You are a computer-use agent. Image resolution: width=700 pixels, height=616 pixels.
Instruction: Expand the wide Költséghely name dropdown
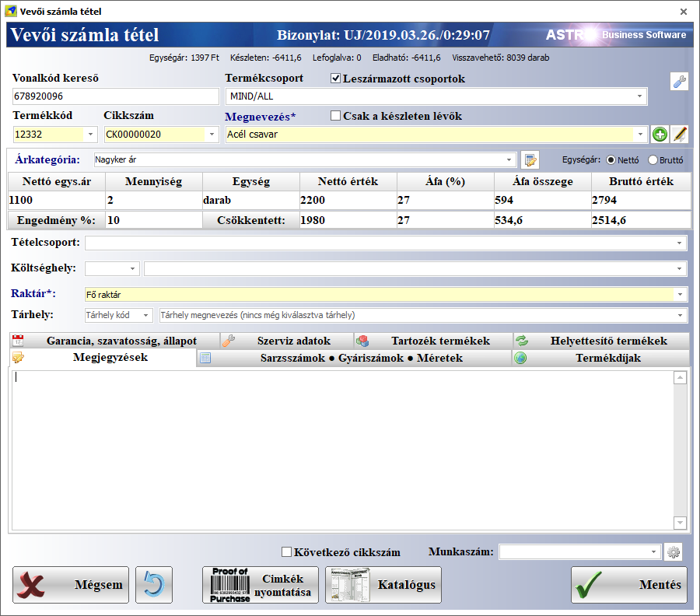(x=680, y=268)
